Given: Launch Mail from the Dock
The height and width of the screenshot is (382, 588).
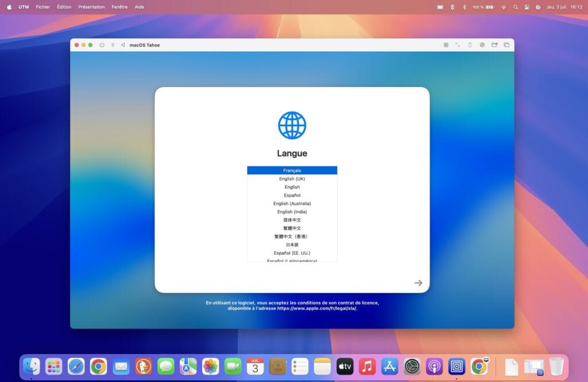Looking at the screenshot, I should point(121,367).
